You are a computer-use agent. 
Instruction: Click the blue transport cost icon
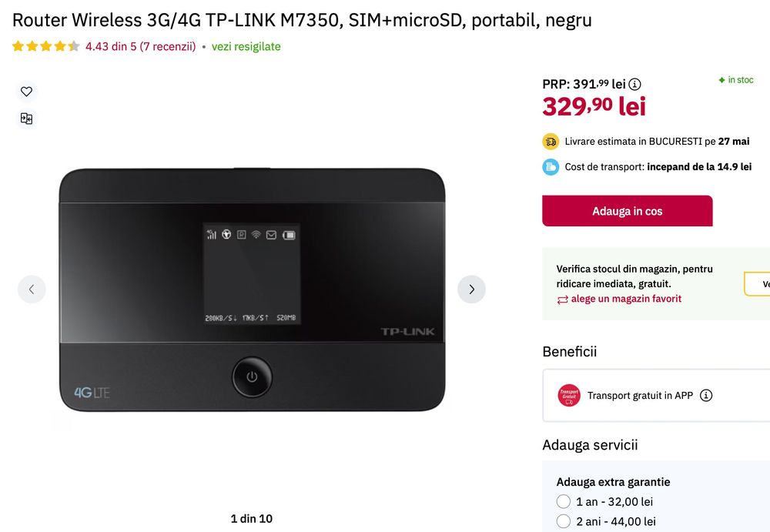coord(551,167)
